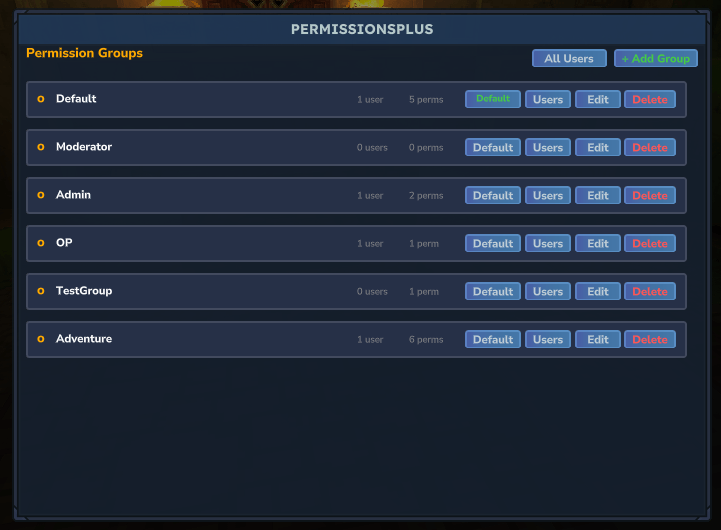
Task: Click the orange circle icon beside Adventure
Action: coord(41,339)
